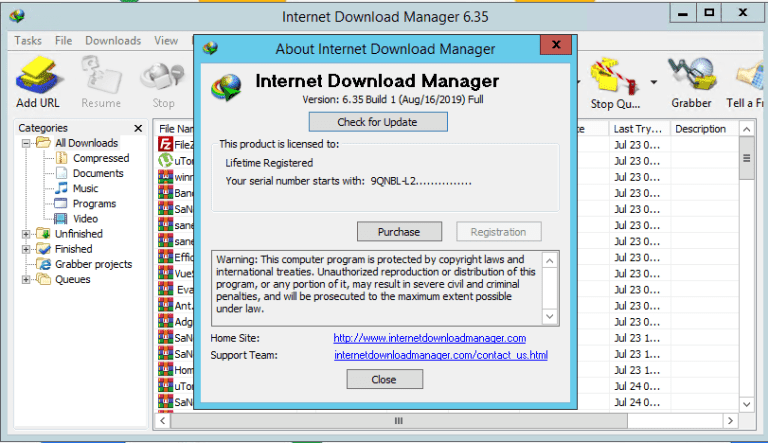Click the Last Try column header
768x443 pixels.
[x=639, y=129]
